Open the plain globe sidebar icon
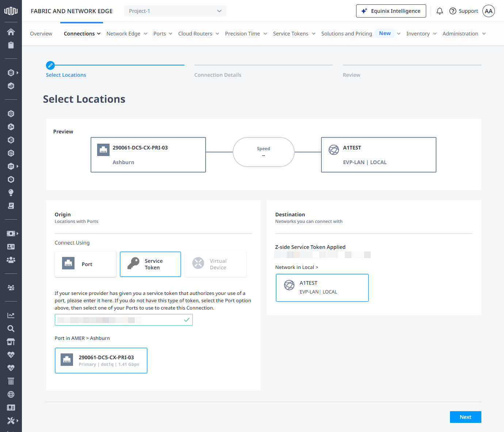This screenshot has height=432, width=504. coord(11,394)
